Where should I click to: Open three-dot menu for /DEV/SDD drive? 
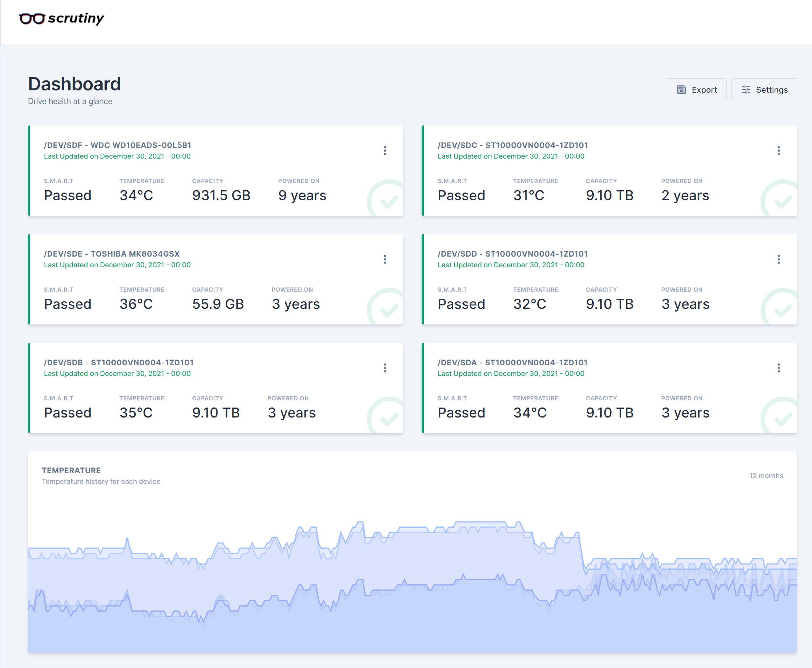click(x=778, y=259)
